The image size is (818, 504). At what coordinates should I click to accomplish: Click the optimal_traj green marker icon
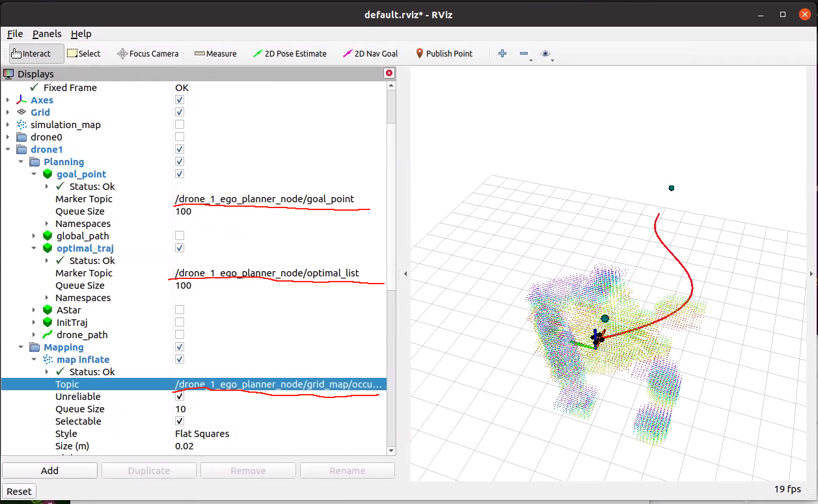point(48,248)
